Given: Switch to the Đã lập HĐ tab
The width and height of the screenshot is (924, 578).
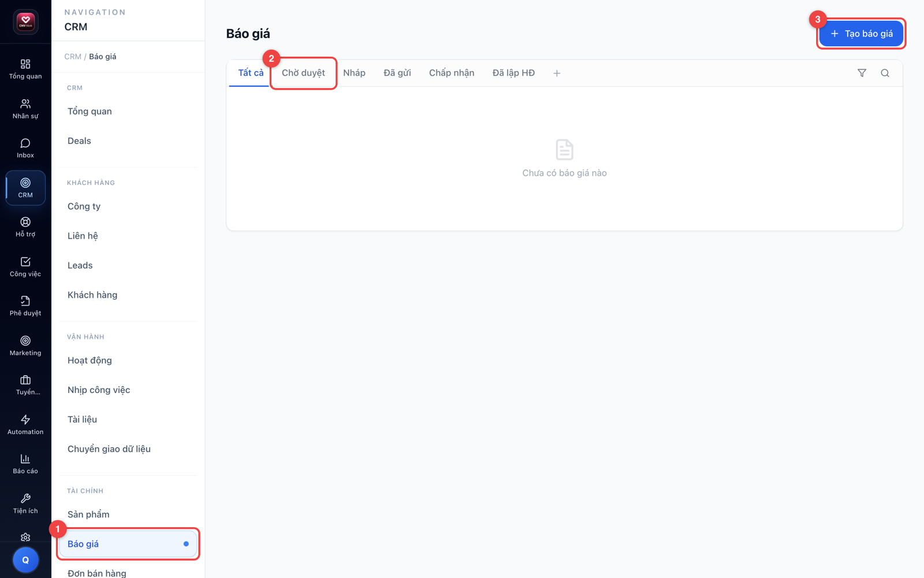Looking at the screenshot, I should [513, 73].
